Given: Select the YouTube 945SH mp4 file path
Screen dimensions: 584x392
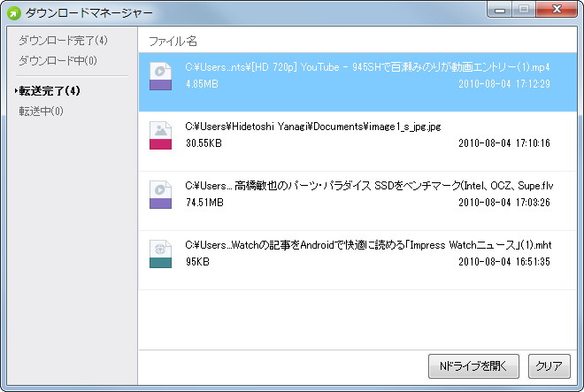Looking at the screenshot, I should [367, 67].
